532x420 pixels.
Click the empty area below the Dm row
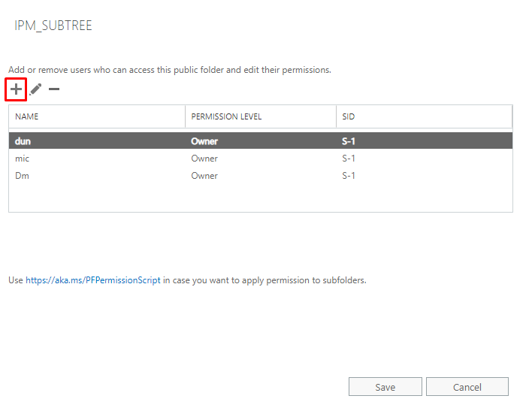260,198
